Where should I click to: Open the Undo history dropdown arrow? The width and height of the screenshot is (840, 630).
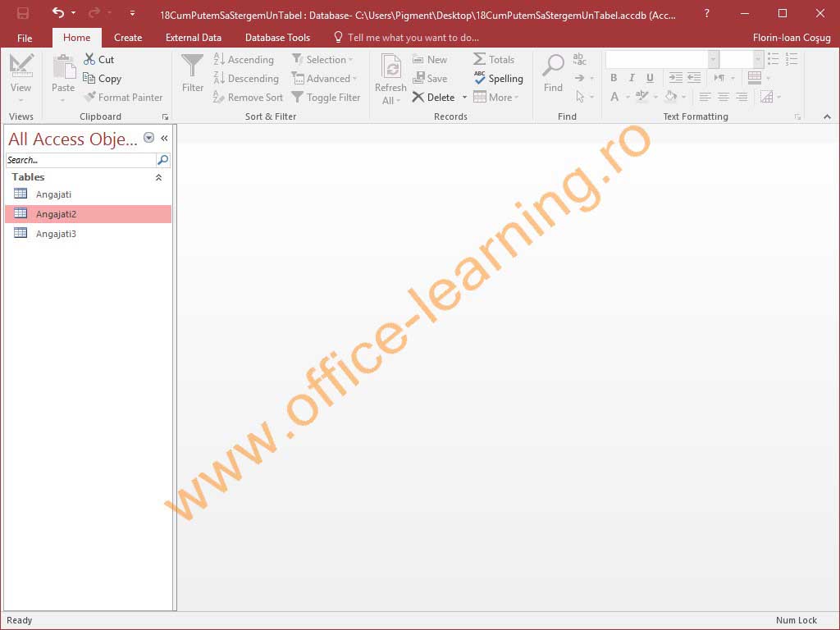pos(73,13)
